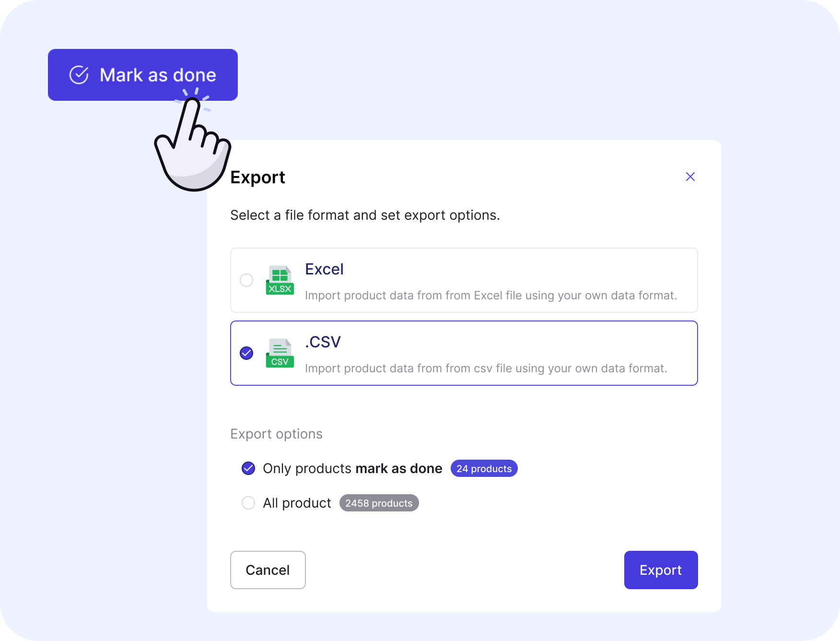The image size is (840, 641).
Task: Click the Export dialog title
Action: (x=258, y=178)
